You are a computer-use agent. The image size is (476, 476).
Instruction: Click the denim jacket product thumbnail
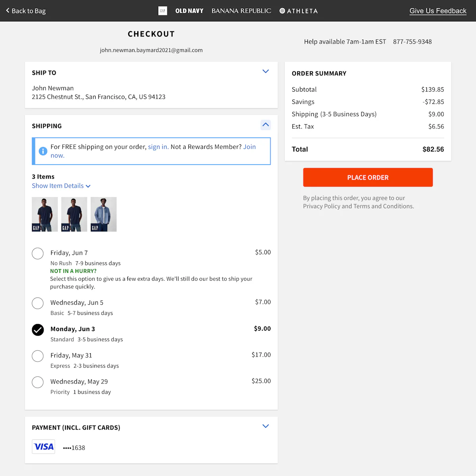click(103, 214)
